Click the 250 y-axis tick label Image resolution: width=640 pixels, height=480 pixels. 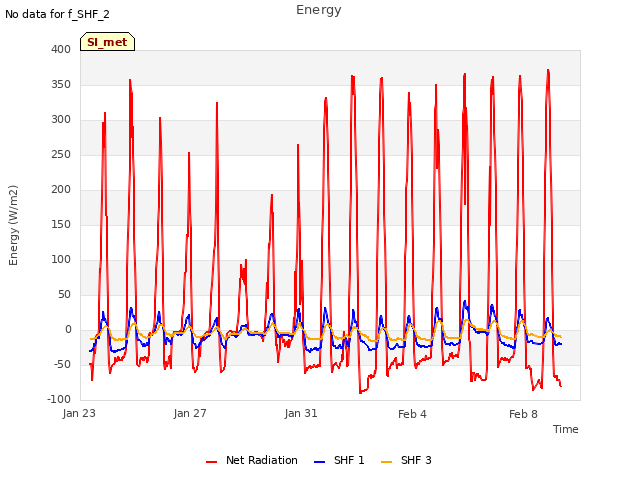click(x=61, y=155)
